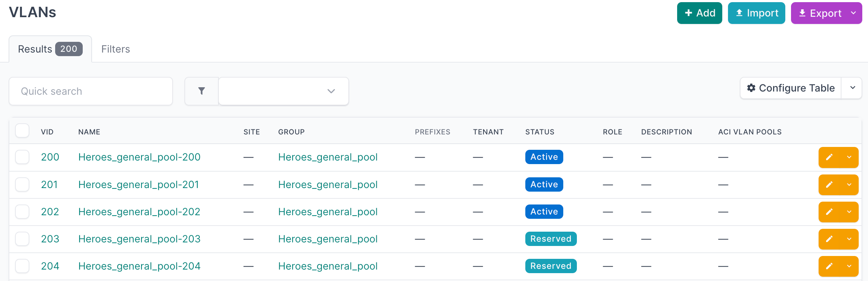Expand actions dropdown for VLAN 200 row

pos(849,157)
